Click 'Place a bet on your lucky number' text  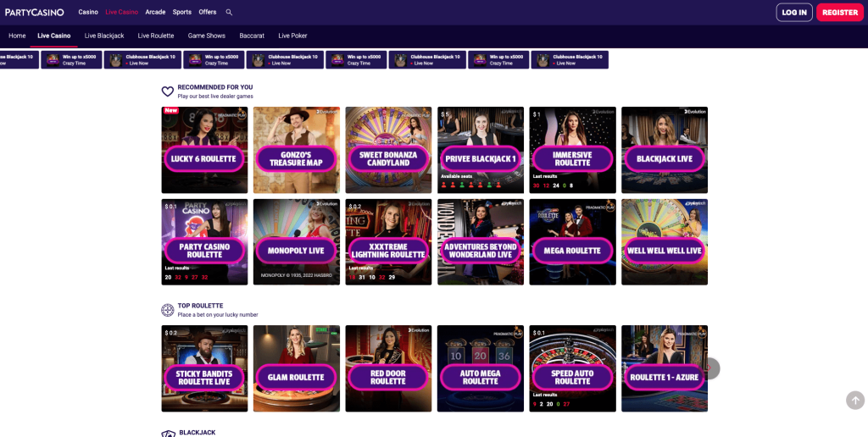click(218, 315)
